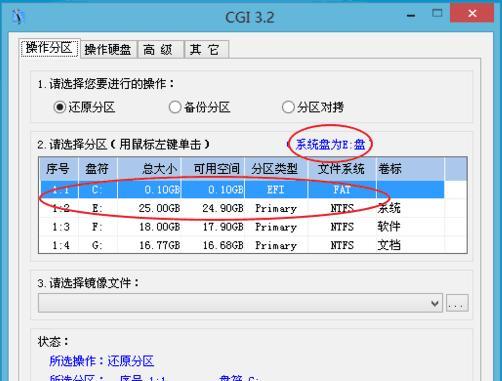Close the CGI 3.2 window

click(x=472, y=13)
